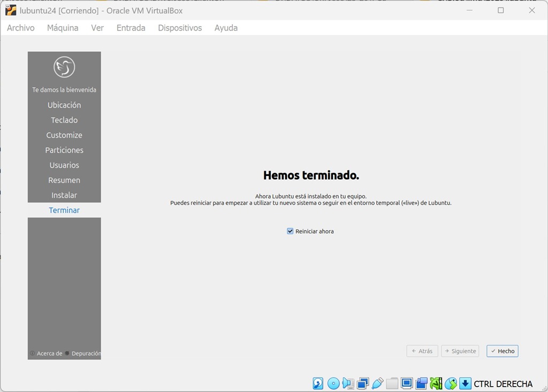Click the green CPU virtualization indicator
This screenshot has height=392, width=548.
tap(436, 383)
